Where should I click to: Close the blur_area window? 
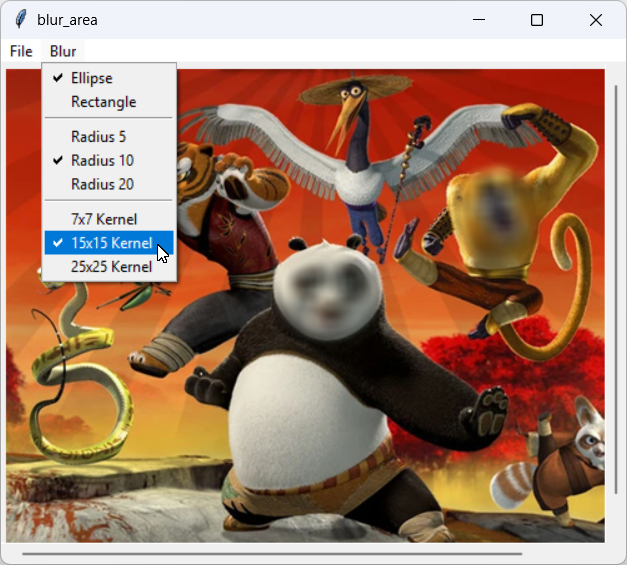tap(596, 20)
